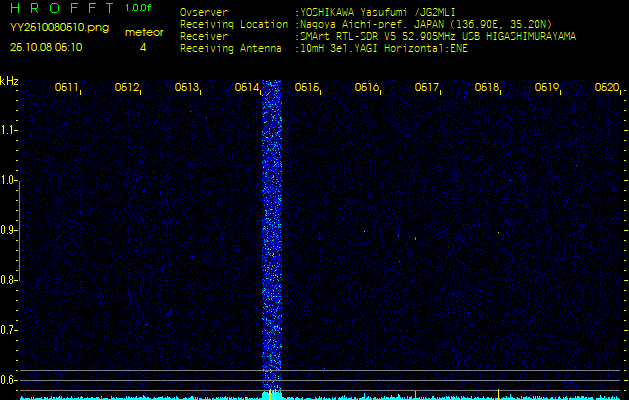Viewport: 629px width, 400px height.
Task: Select the 1.0 kHz axis label
Action: point(8,180)
